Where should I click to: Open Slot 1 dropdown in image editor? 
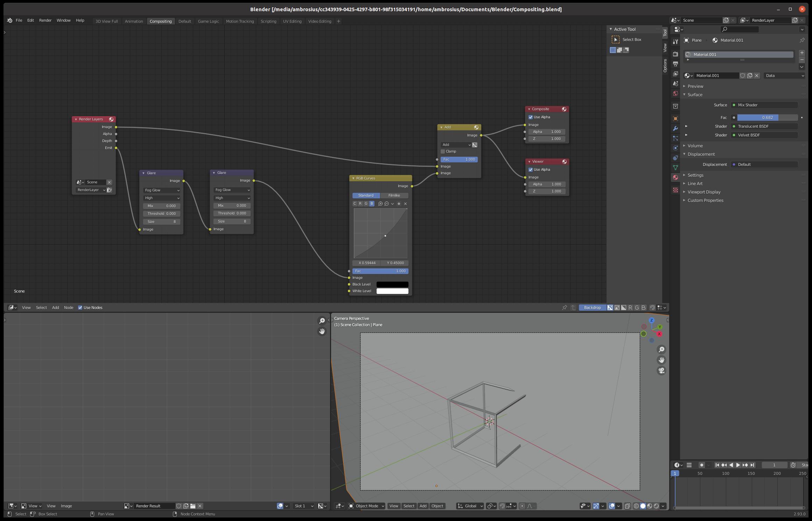point(303,506)
